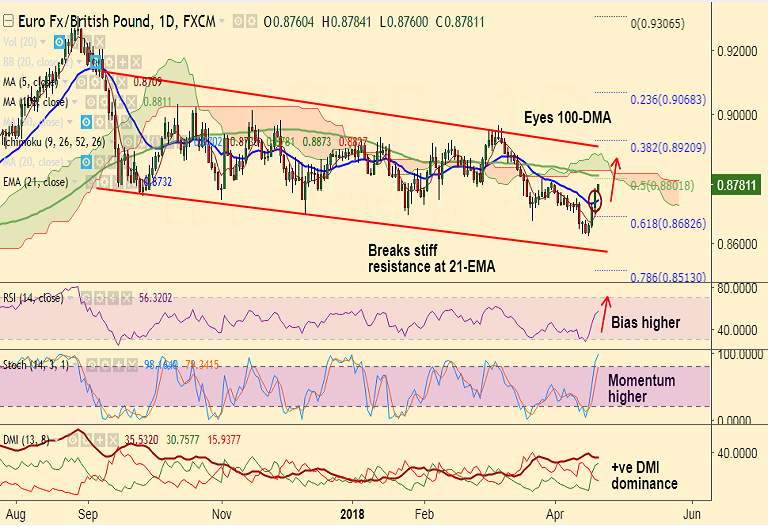Remove the Vol (20) indicator

(100, 42)
